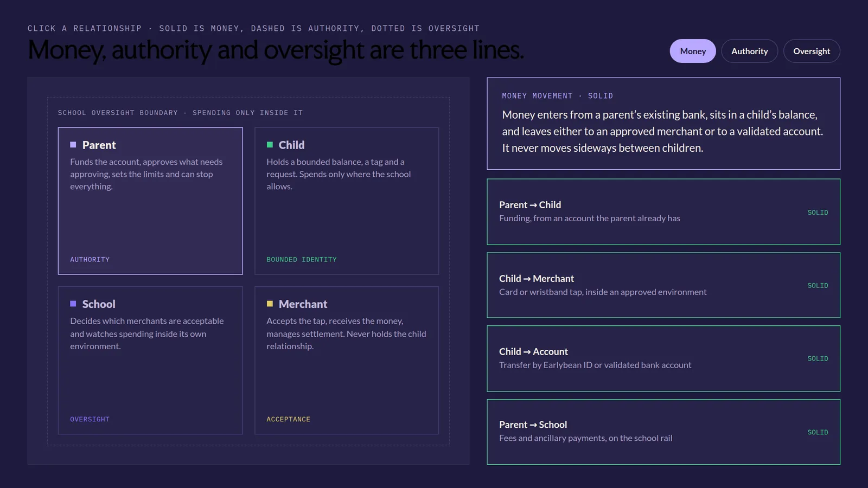This screenshot has height=488, width=868.
Task: Click the 'Accepts the tap' description
Action: (x=346, y=333)
